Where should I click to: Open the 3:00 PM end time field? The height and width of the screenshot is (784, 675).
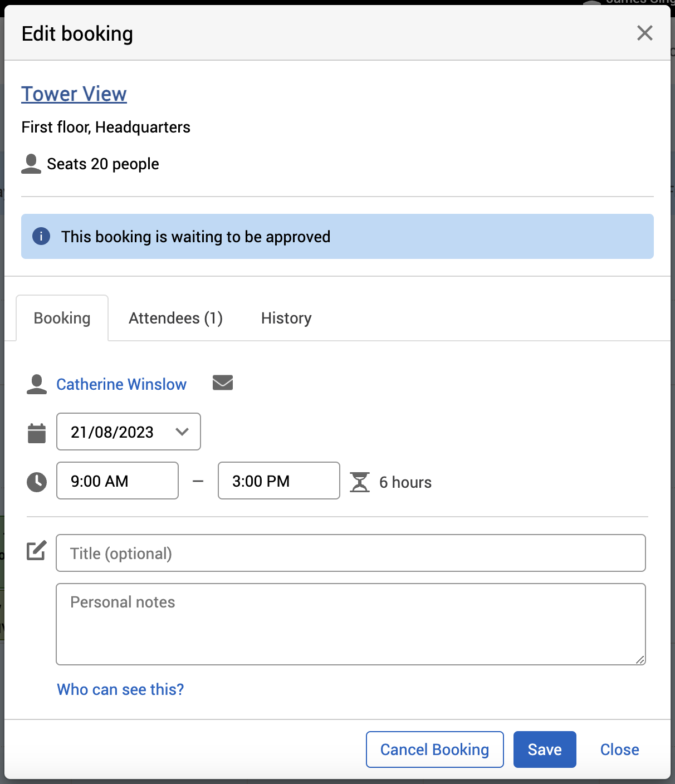click(279, 481)
